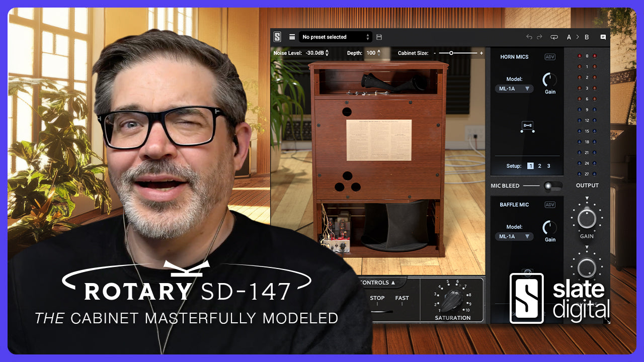Click the loop link icon in header

pyautogui.click(x=554, y=37)
